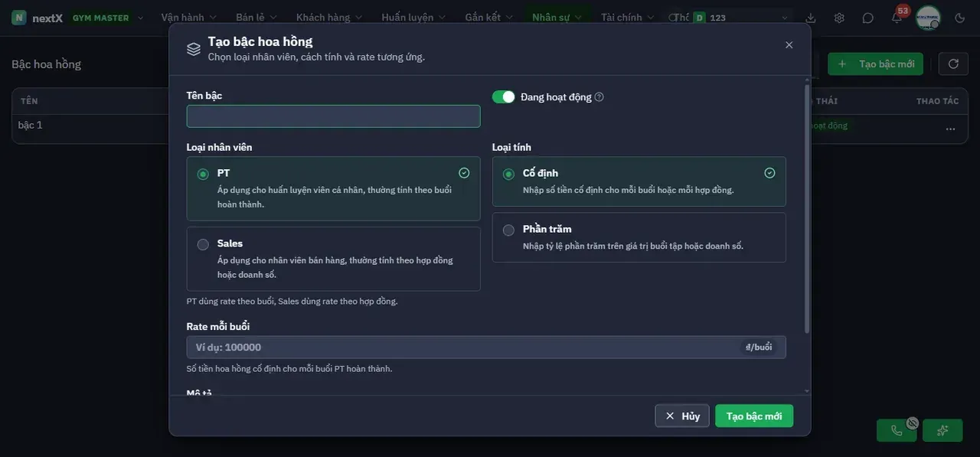This screenshot has height=457, width=980.
Task: Click the help icon next to Đang hoạt động
Action: pyautogui.click(x=599, y=97)
